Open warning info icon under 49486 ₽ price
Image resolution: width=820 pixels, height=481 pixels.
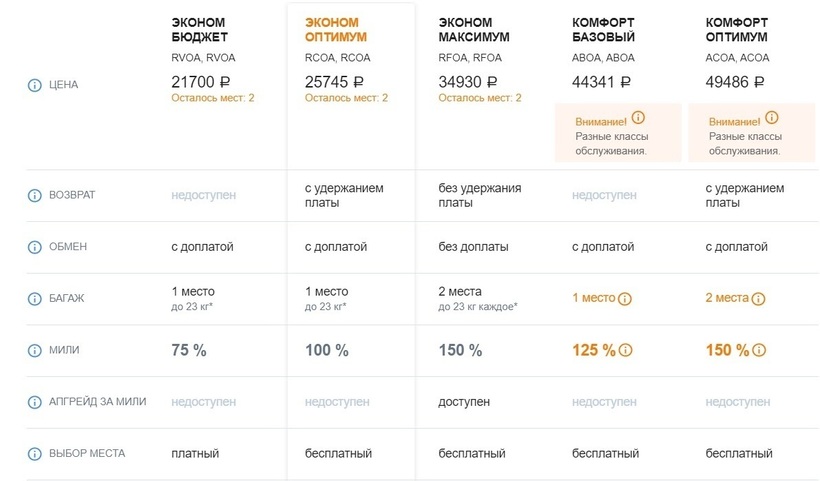[771, 118]
